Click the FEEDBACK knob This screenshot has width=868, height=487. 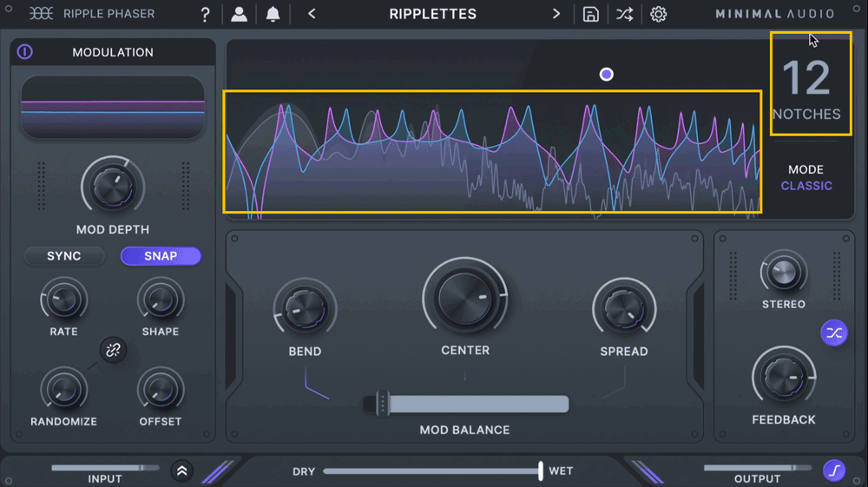[784, 378]
